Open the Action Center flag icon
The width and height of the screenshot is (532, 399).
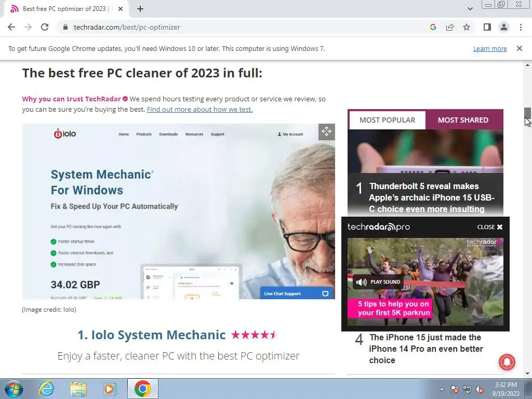click(x=454, y=389)
